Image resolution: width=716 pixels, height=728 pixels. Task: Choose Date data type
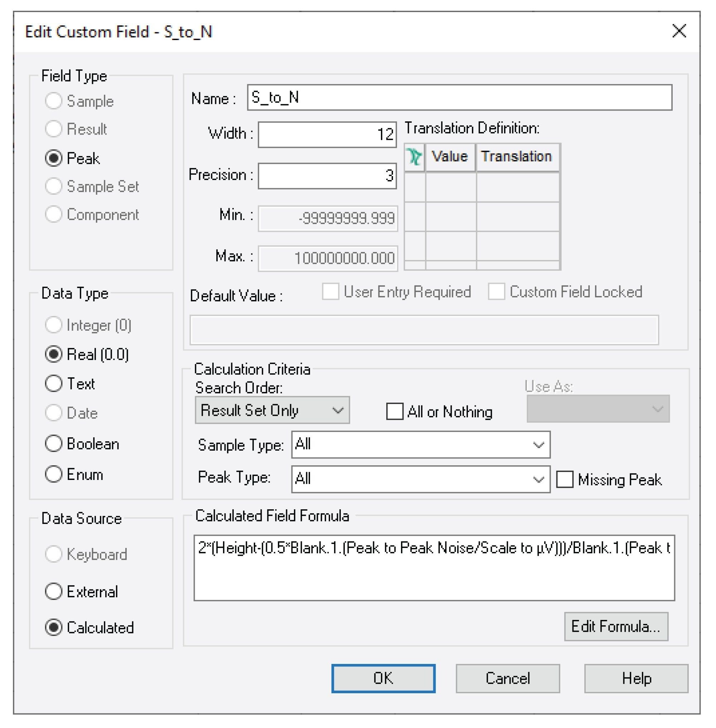[53, 413]
